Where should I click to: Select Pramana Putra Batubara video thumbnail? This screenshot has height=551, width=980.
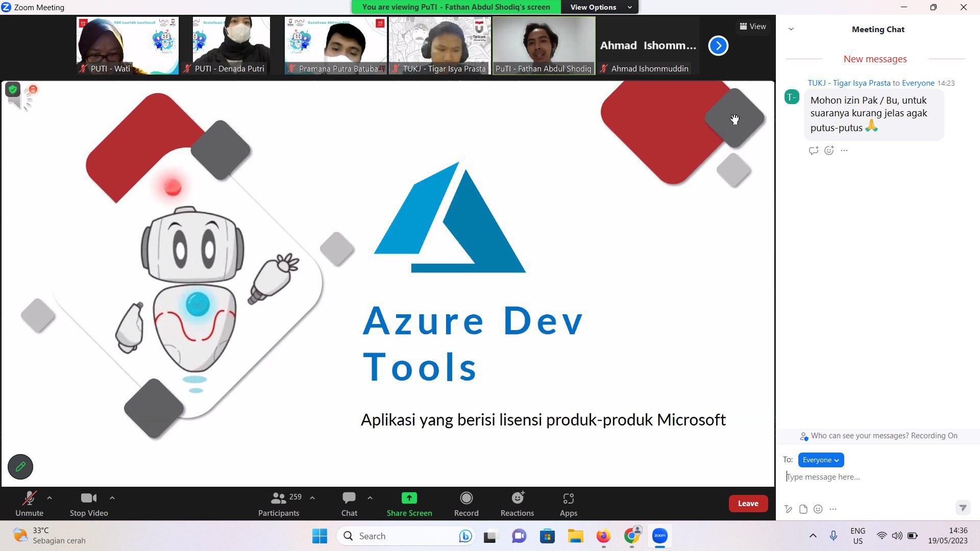click(x=335, y=46)
